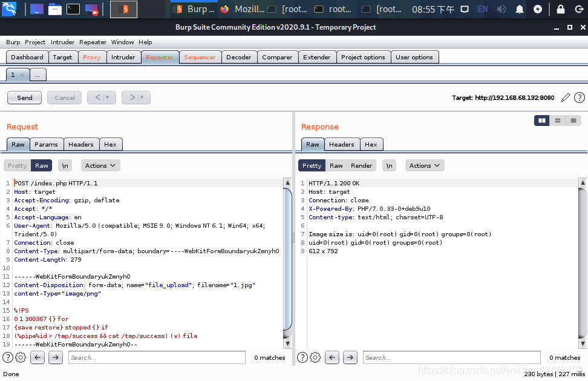Open the Window menu
588x381 pixels.
point(122,42)
